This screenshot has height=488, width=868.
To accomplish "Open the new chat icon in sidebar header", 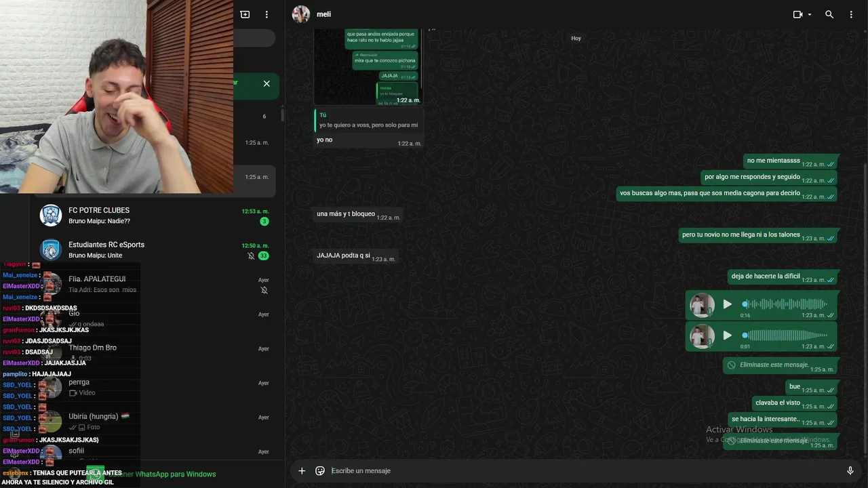I will point(245,14).
